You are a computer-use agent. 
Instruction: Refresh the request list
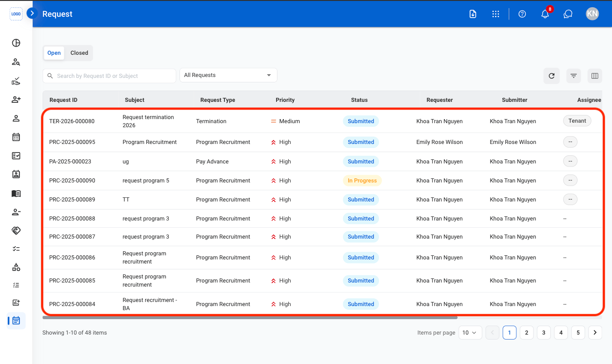point(552,76)
